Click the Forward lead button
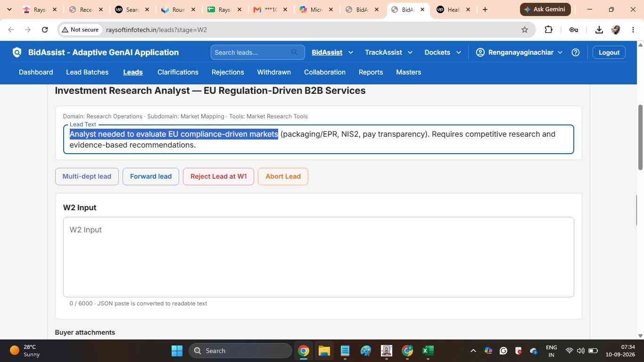 (x=151, y=176)
